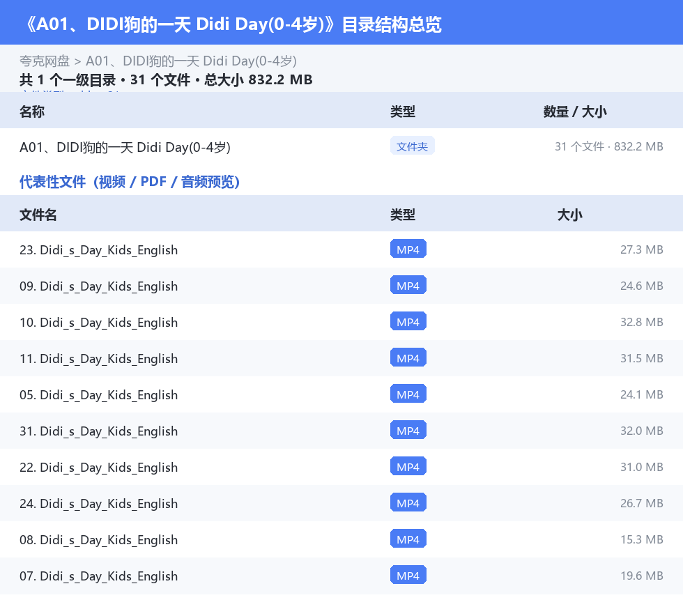The width and height of the screenshot is (683, 616).
Task: Click MP4 badge in row 24
Action: click(x=408, y=502)
